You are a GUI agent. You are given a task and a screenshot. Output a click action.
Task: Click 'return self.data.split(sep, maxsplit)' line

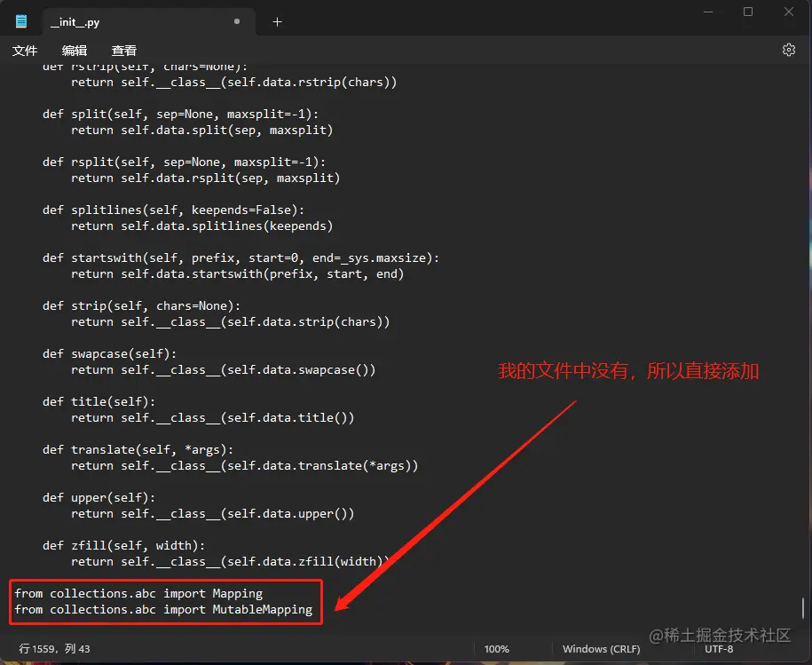(x=202, y=130)
